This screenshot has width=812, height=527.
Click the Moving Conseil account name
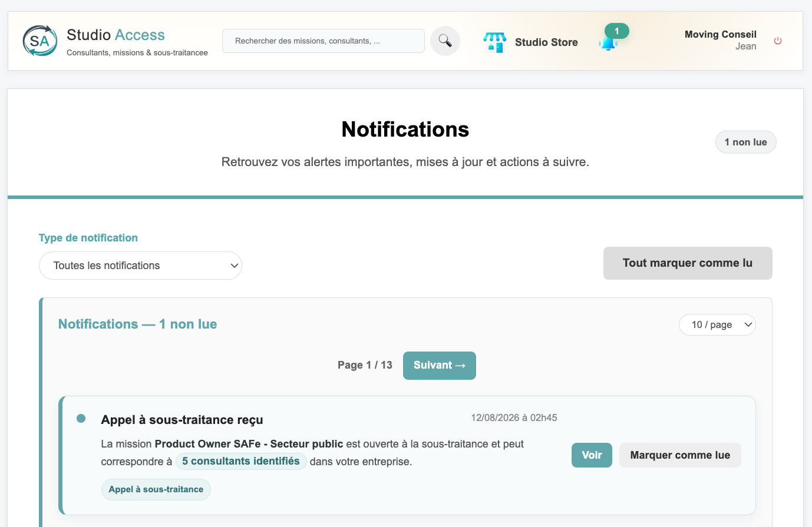coord(721,34)
